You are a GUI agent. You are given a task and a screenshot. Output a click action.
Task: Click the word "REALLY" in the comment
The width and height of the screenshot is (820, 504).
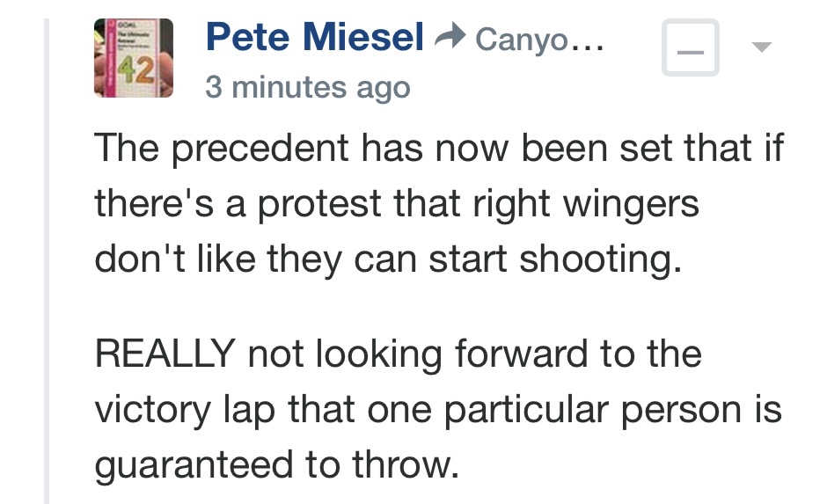point(165,354)
